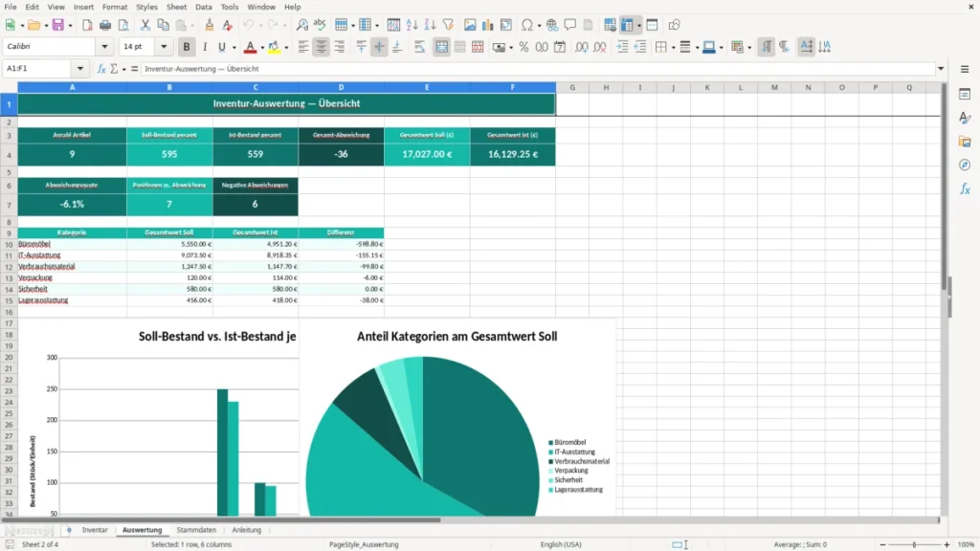Screen dimensions: 980x551
Task: Toggle bold formatting
Action: coord(187,47)
